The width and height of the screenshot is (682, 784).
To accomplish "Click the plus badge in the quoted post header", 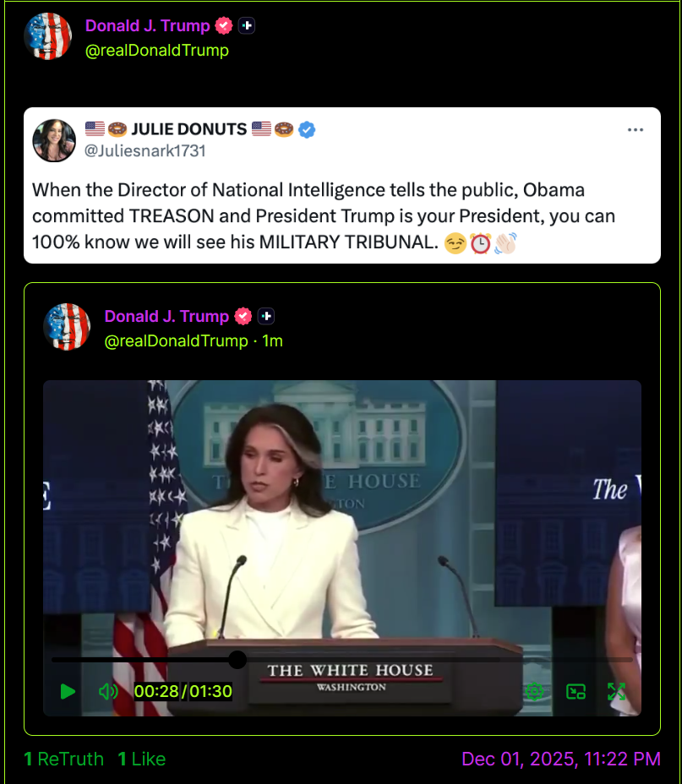I will [x=266, y=316].
